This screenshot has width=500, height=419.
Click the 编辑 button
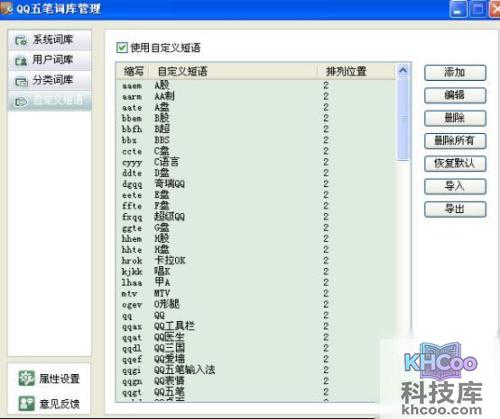click(x=455, y=95)
